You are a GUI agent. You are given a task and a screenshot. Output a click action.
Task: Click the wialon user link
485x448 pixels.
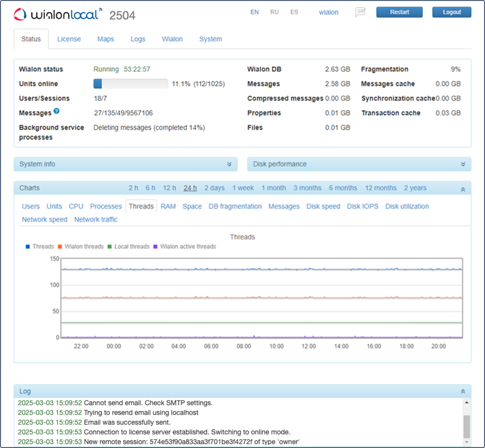[328, 13]
